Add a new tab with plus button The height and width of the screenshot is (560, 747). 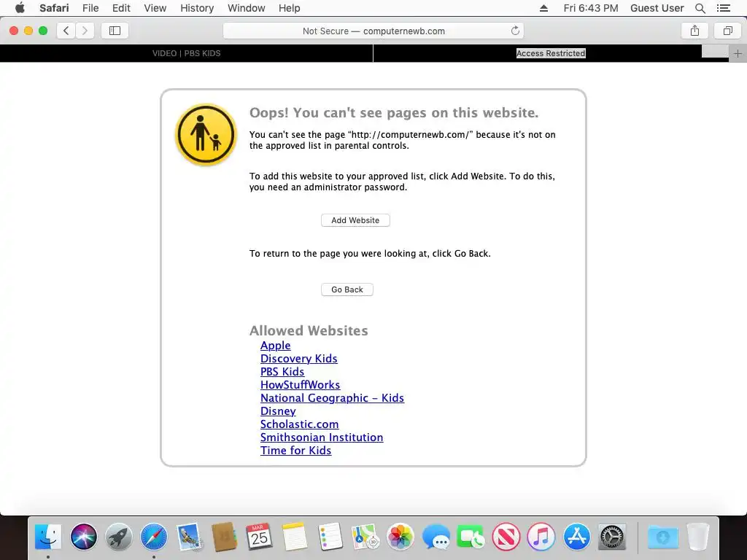click(738, 53)
